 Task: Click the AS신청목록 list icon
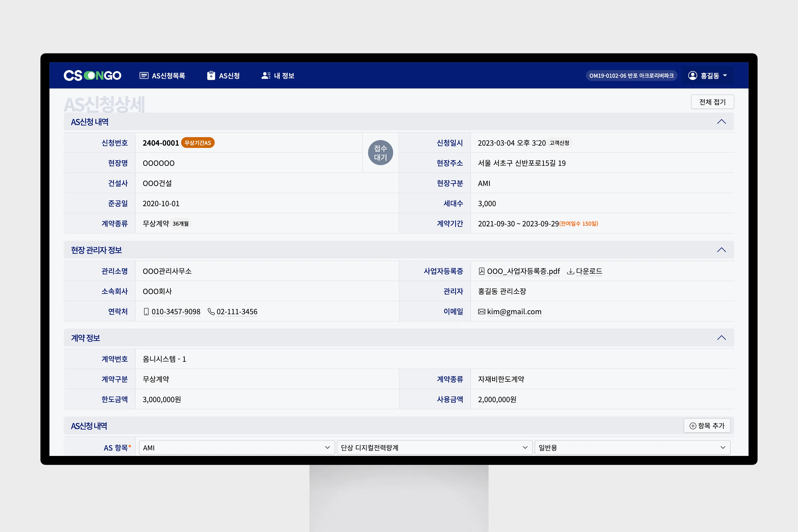tap(144, 75)
